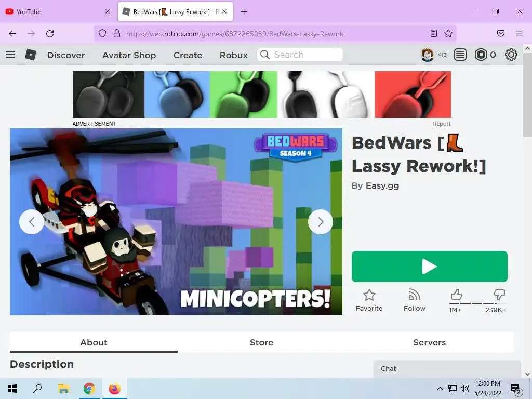Show hidden system tray icons
Screen dimensions: 532x399
440,389
